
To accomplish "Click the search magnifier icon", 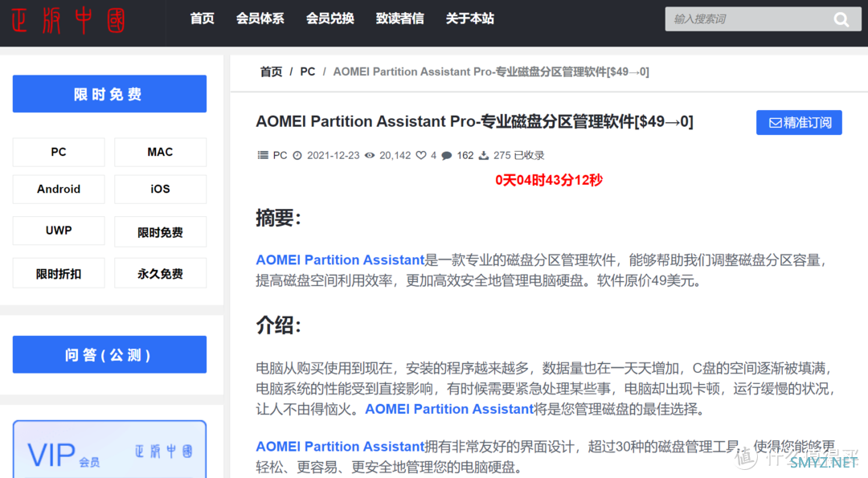I will click(841, 20).
